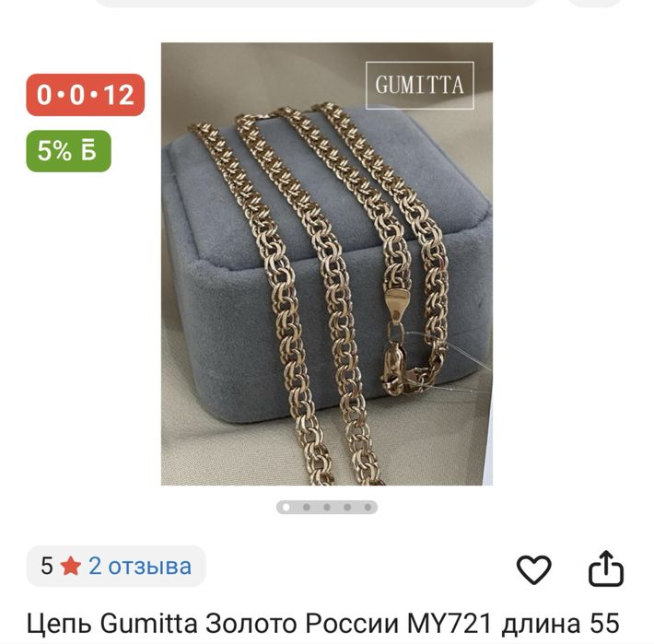The height and width of the screenshot is (644, 654).
Task: Show the last photo via fifth dot
Action: (368, 508)
